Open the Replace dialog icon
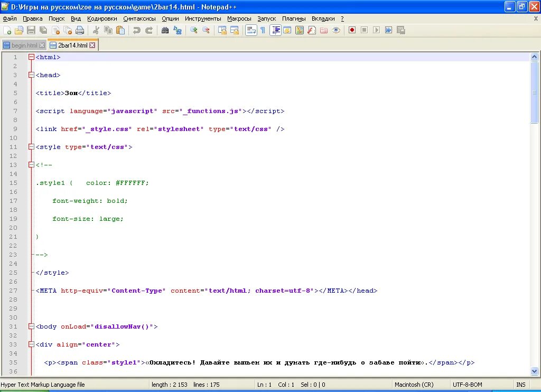The image size is (541, 392). click(178, 30)
